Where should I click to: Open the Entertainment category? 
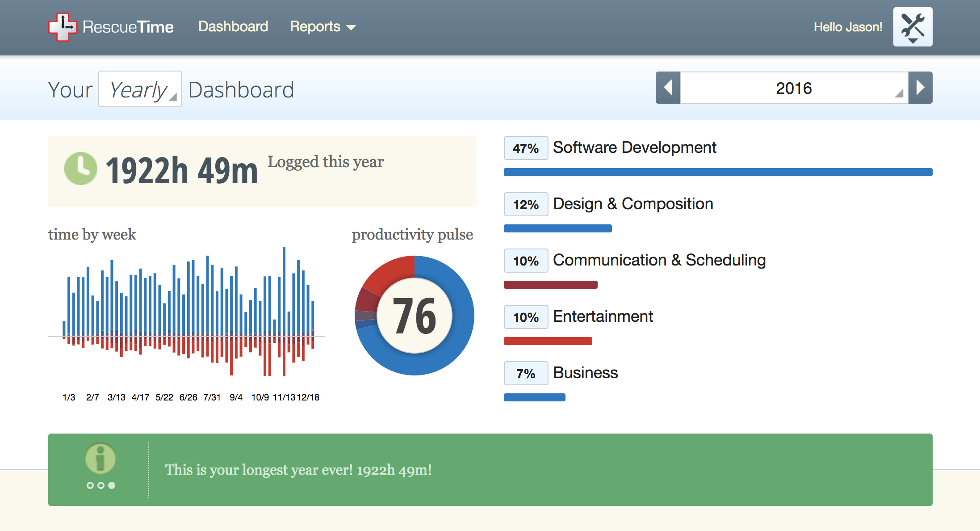coord(603,316)
